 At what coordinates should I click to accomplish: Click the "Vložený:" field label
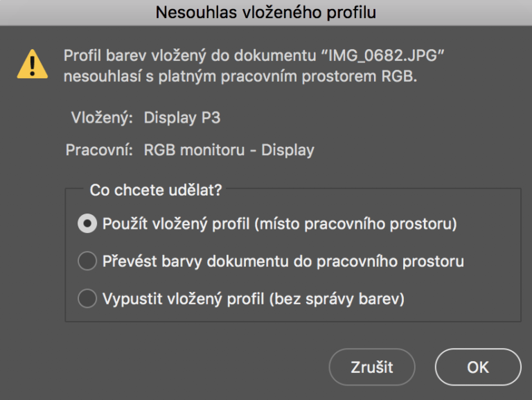(x=103, y=118)
